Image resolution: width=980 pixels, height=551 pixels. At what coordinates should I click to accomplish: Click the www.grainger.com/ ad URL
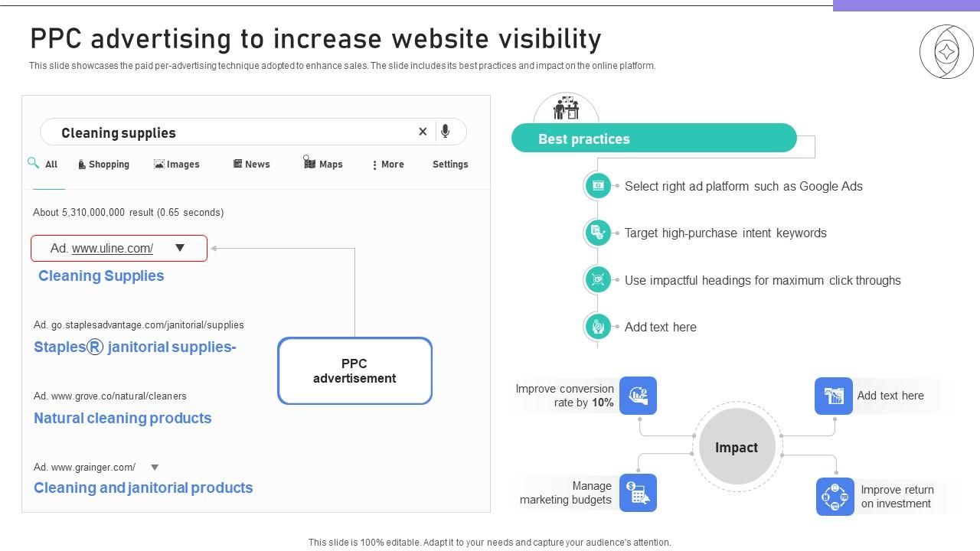[93, 468]
